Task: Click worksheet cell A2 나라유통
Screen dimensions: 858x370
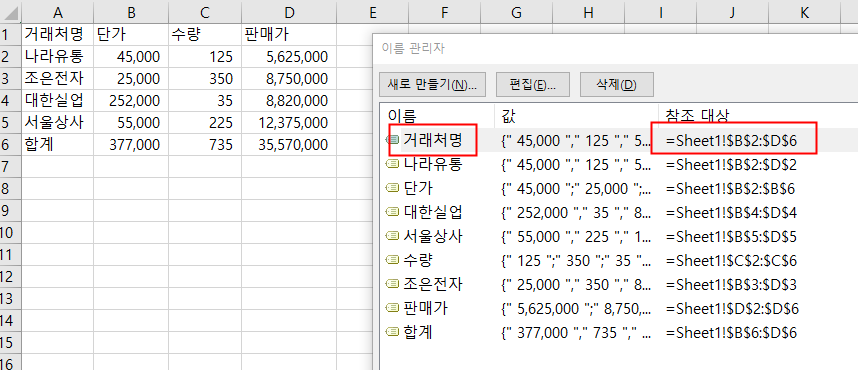Action: [x=57, y=56]
